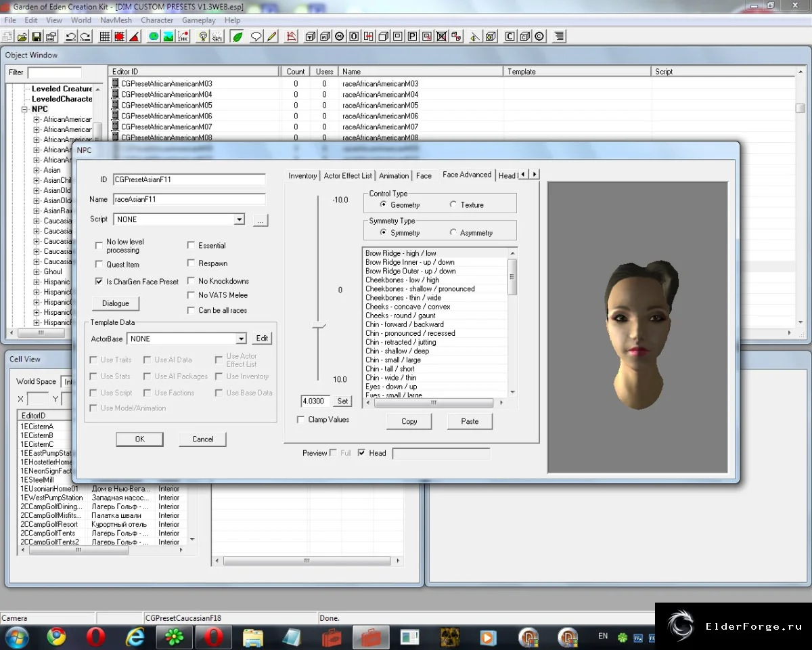Click the speech bubble dialogue icon
Screen dimensions: 812x650
point(256,37)
